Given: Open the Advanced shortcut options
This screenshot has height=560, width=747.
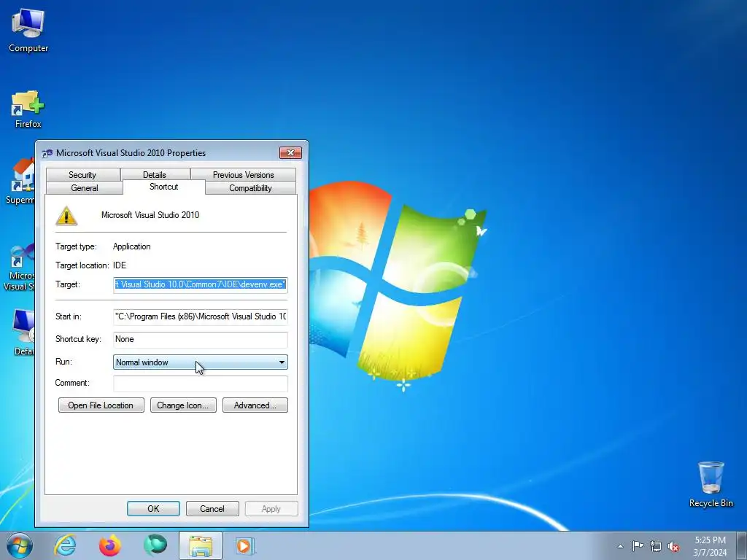Looking at the screenshot, I should click(255, 405).
